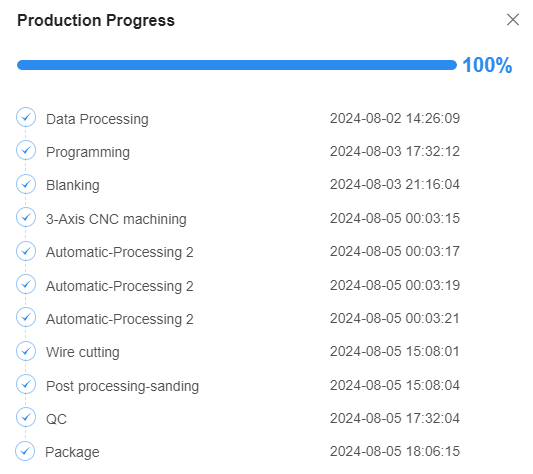
Task: Select the 3-Axis CNC machining label
Action: pyautogui.click(x=116, y=219)
